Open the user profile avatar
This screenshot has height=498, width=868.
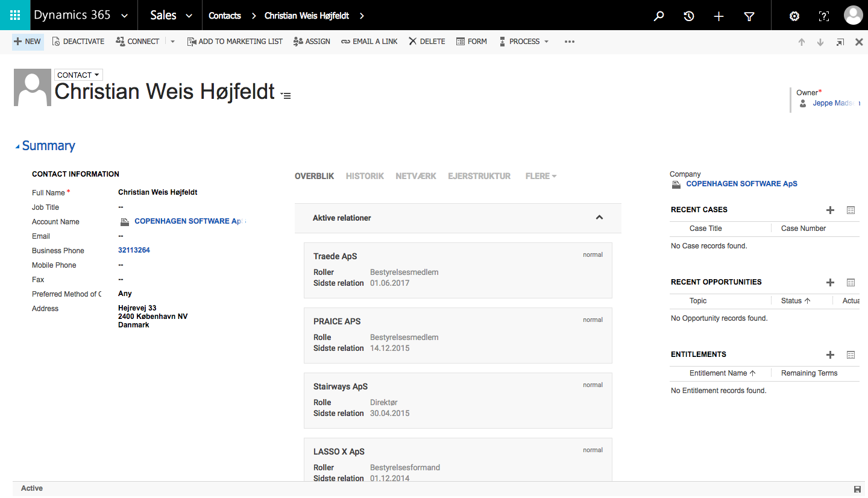point(853,15)
